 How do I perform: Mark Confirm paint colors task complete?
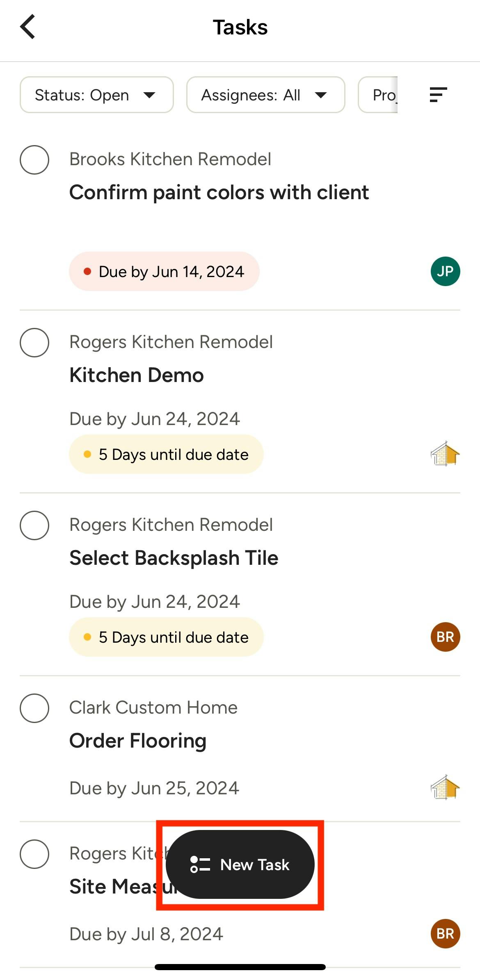coord(34,160)
